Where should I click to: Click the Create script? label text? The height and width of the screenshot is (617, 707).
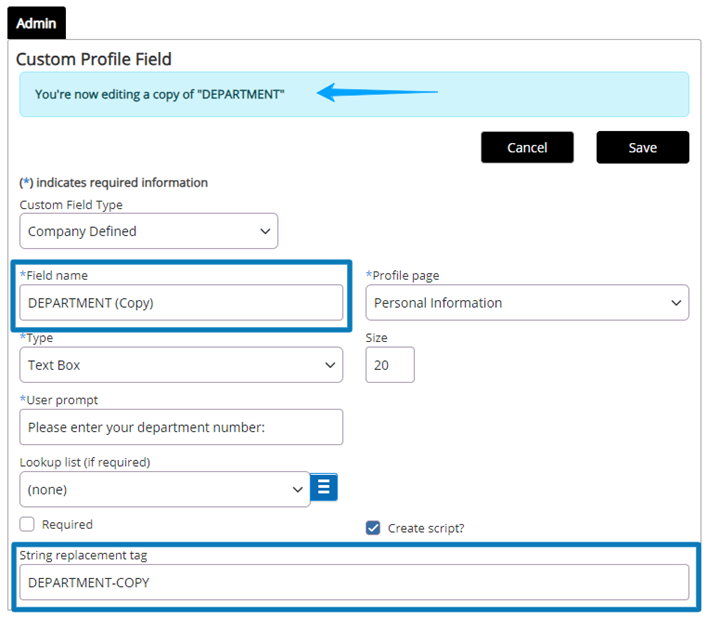tap(426, 528)
